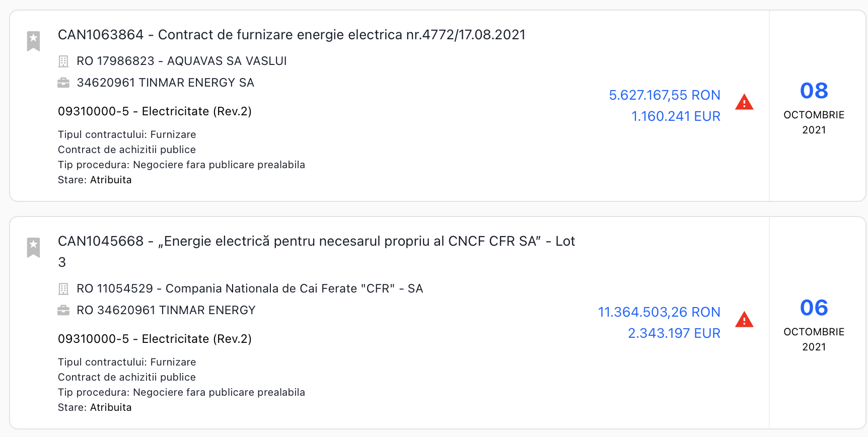Click the red warning triangle beside 5.627.167,55 RON

[744, 102]
